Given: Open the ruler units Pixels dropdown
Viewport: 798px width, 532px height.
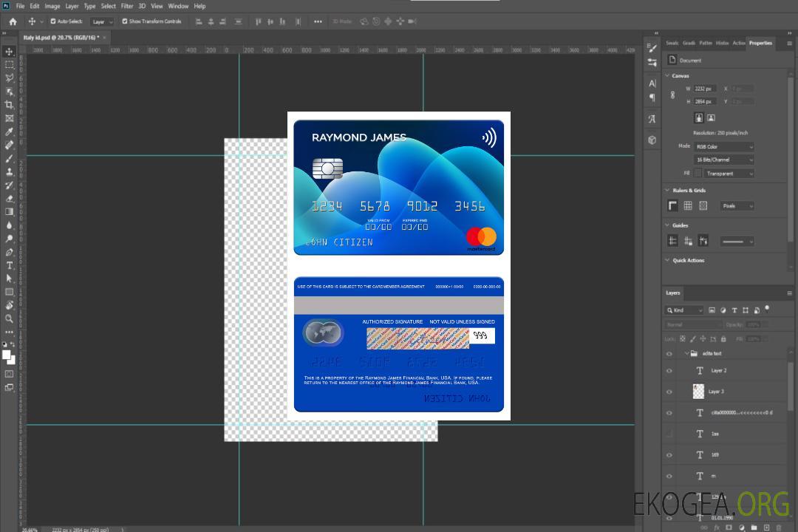Looking at the screenshot, I should click(737, 205).
